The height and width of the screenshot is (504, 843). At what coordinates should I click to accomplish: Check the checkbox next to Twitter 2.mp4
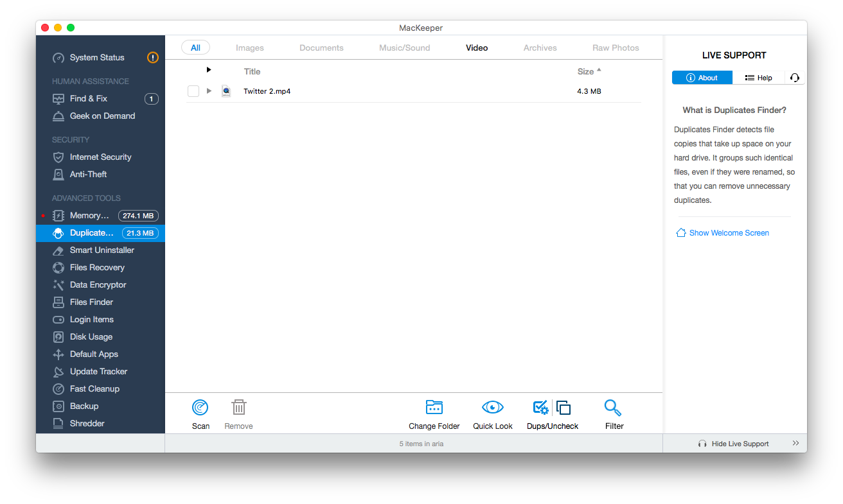point(193,91)
